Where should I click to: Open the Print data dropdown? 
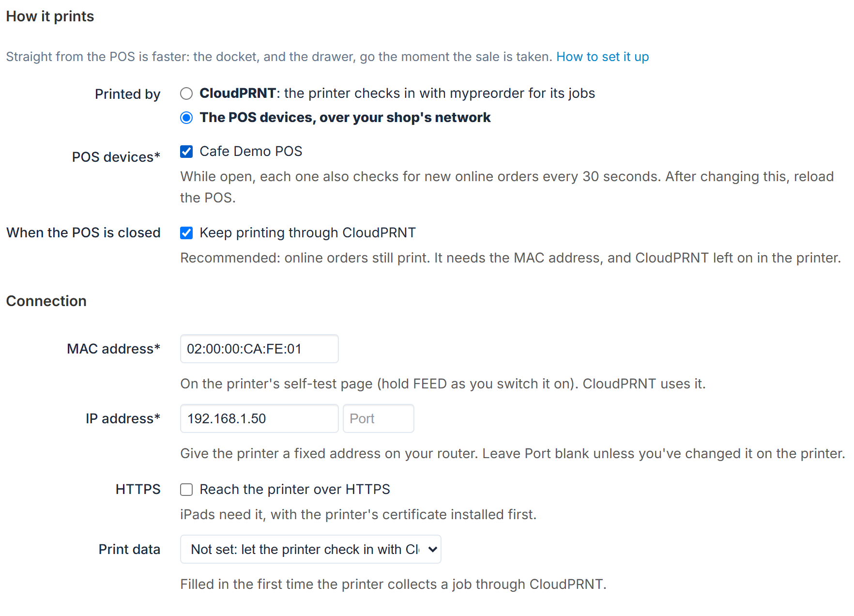[x=310, y=549]
